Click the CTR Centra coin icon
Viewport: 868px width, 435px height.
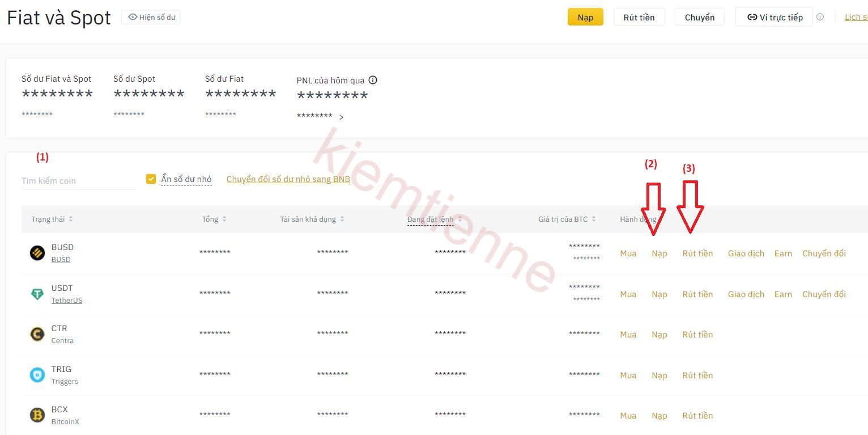tap(37, 333)
